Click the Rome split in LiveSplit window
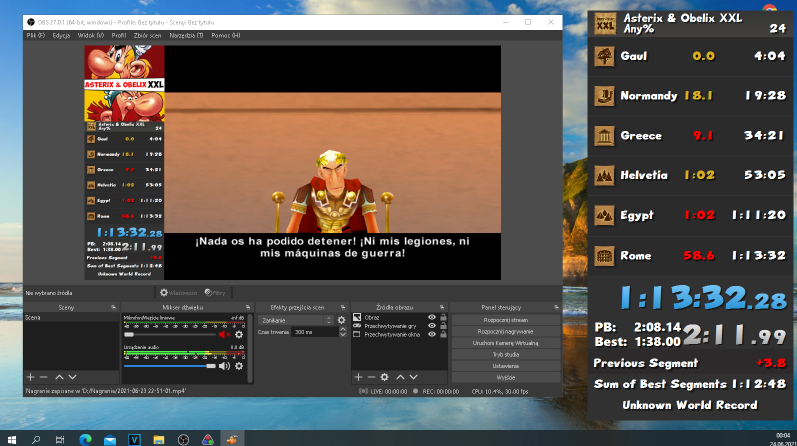This screenshot has height=446, width=797. (x=690, y=256)
